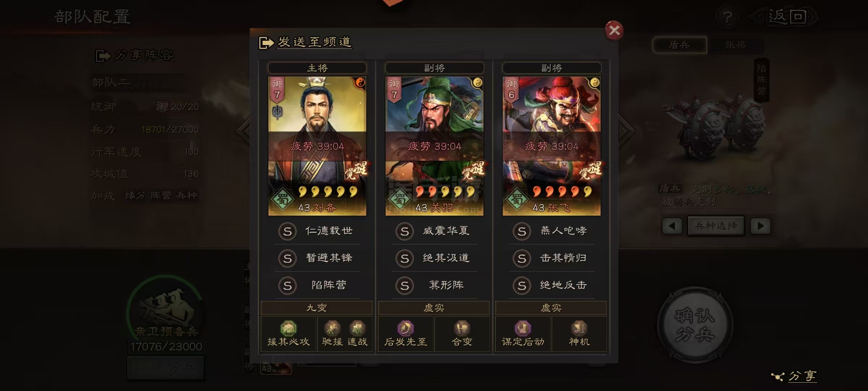
Task: Switch to the 盾兵 tab
Action: (680, 45)
